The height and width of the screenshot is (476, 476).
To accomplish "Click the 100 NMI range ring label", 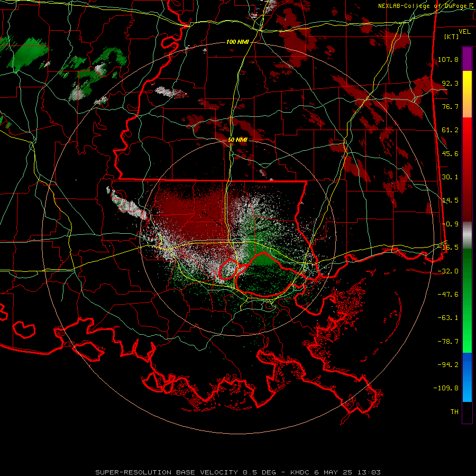I will [237, 42].
